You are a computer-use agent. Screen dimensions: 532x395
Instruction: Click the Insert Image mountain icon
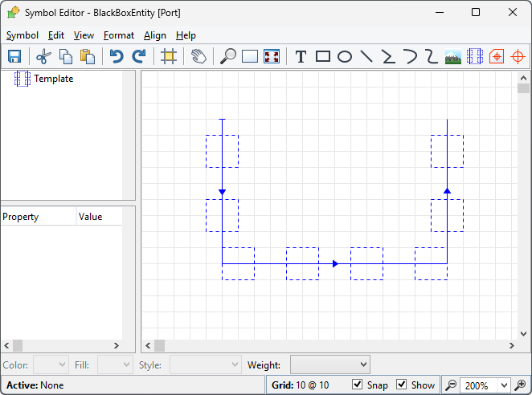[453, 57]
